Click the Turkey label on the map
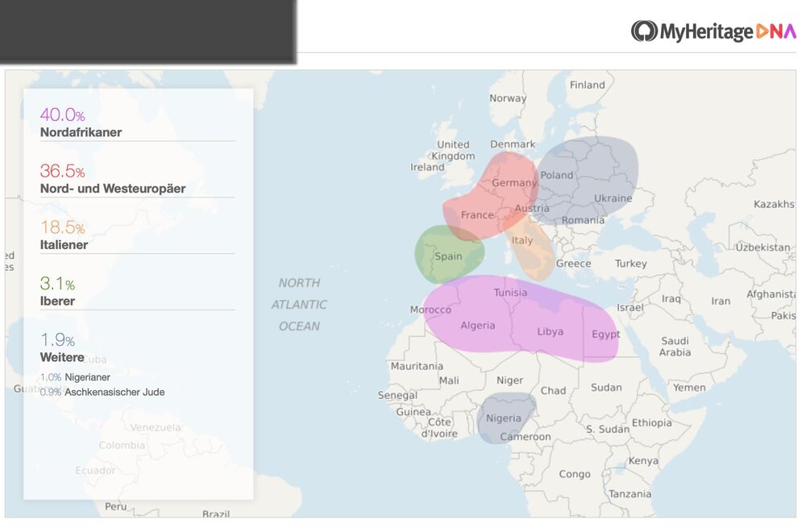Image resolution: width=806 pixels, height=532 pixels. [x=630, y=264]
